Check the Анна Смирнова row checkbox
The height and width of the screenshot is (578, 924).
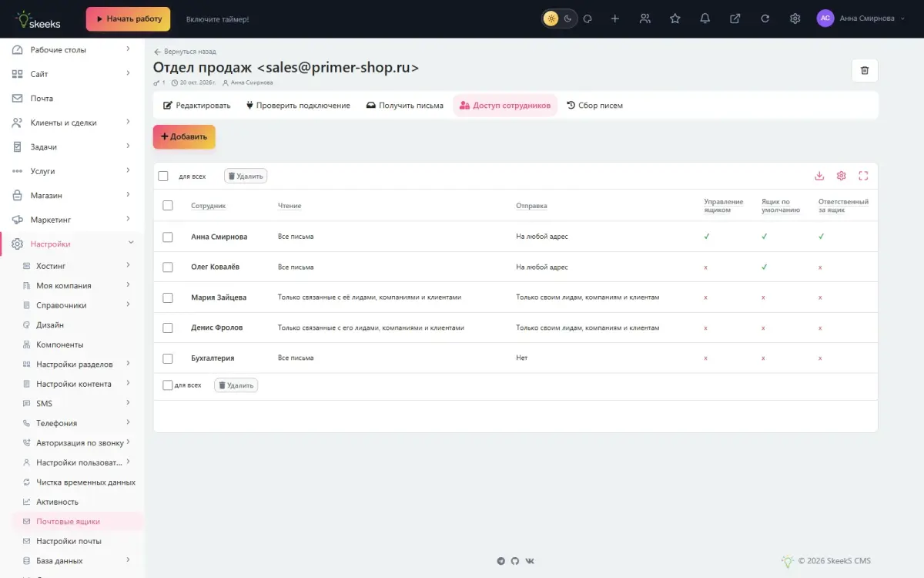(168, 237)
